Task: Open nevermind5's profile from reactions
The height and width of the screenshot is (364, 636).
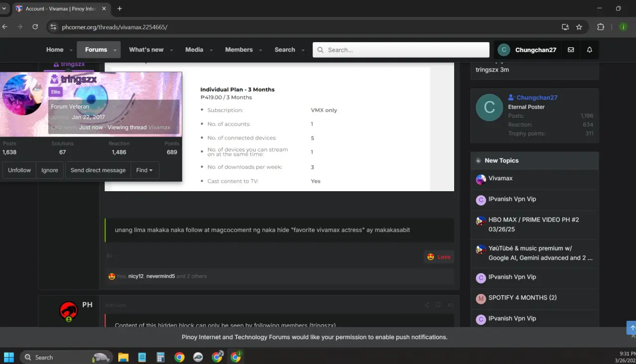Action: click(x=160, y=276)
